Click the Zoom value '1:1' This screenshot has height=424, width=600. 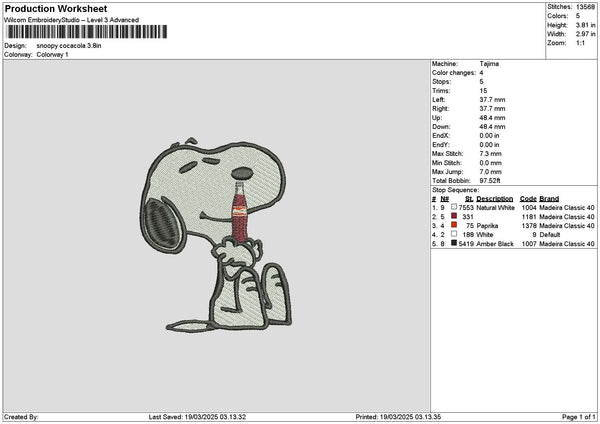[x=580, y=43]
